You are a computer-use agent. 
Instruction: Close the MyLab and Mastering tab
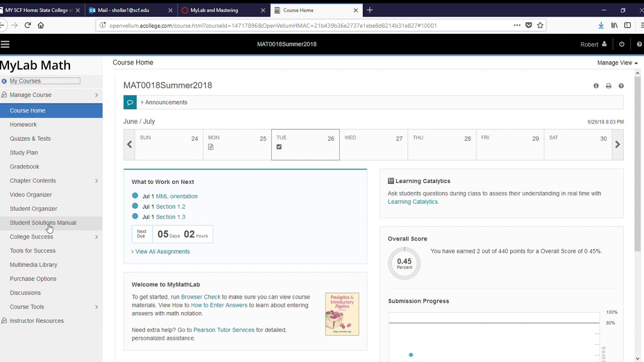[x=263, y=10]
